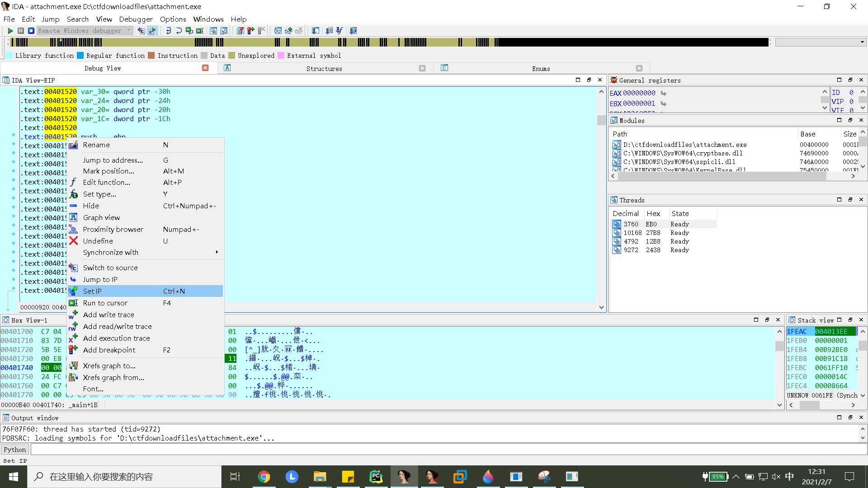Open Chrome from the Windows taskbar
The height and width of the screenshot is (488, 868).
pyautogui.click(x=264, y=477)
